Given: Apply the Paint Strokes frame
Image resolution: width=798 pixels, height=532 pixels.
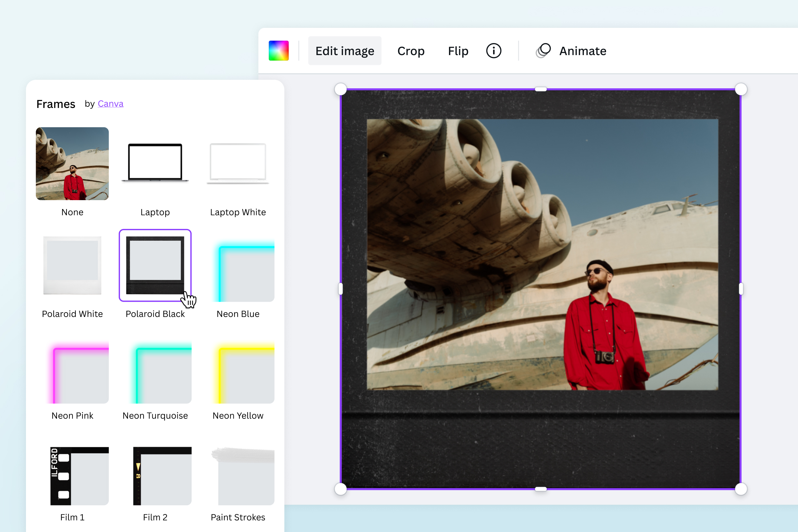Looking at the screenshot, I should click(x=243, y=476).
